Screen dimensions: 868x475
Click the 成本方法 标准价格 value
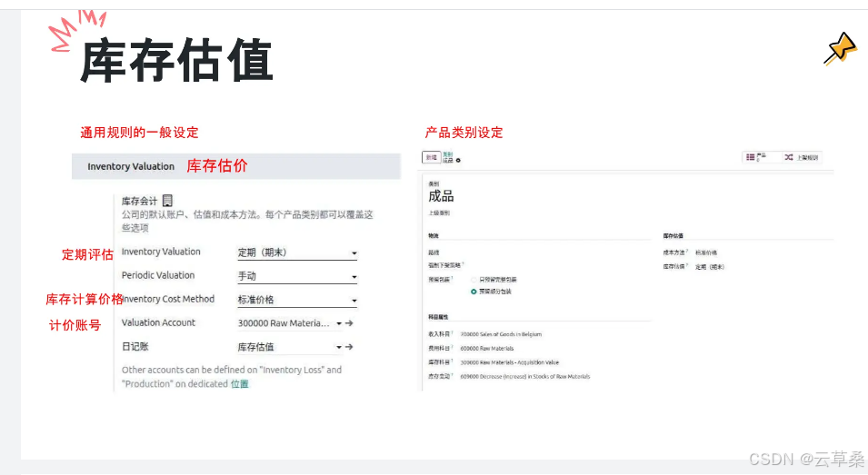[x=706, y=252]
